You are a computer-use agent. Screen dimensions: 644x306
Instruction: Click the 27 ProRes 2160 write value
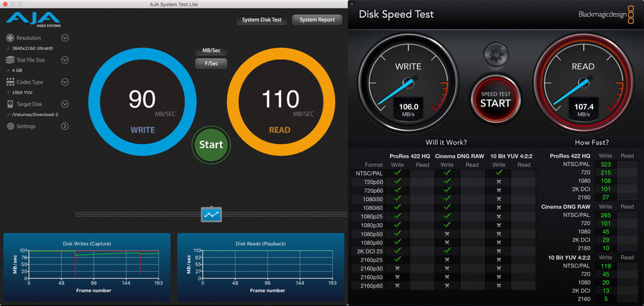coord(606,197)
